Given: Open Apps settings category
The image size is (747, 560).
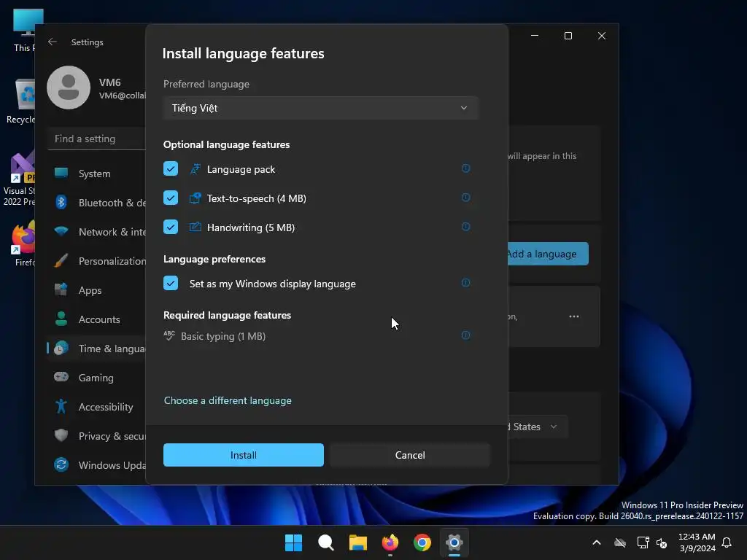Looking at the screenshot, I should [98, 290].
